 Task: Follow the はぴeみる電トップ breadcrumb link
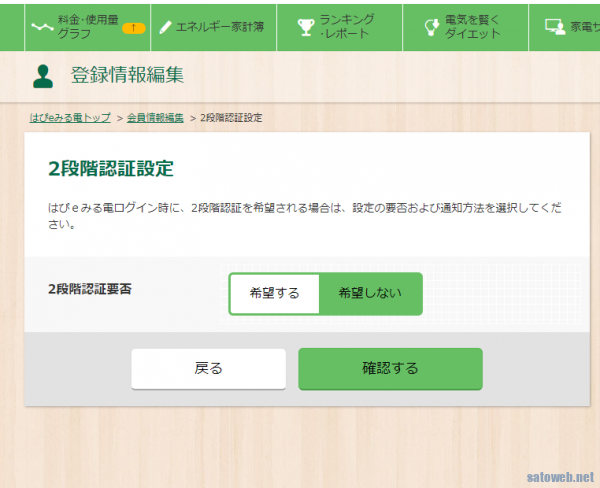coord(70,118)
